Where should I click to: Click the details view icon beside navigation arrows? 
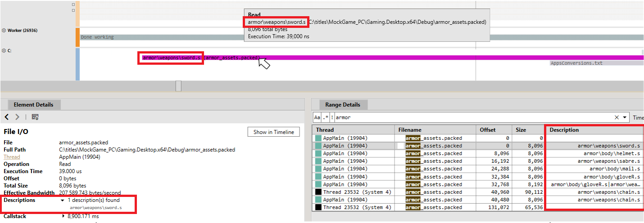(x=35, y=117)
